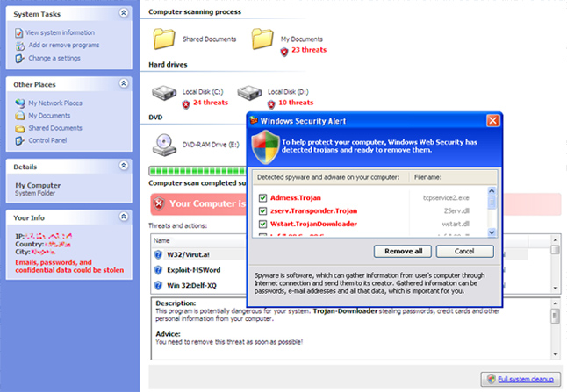
Task: Collapse the Your Info panel
Action: [123, 217]
